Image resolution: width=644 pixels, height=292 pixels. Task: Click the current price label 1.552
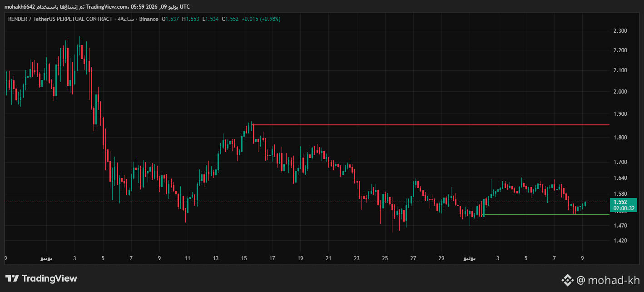click(x=620, y=202)
